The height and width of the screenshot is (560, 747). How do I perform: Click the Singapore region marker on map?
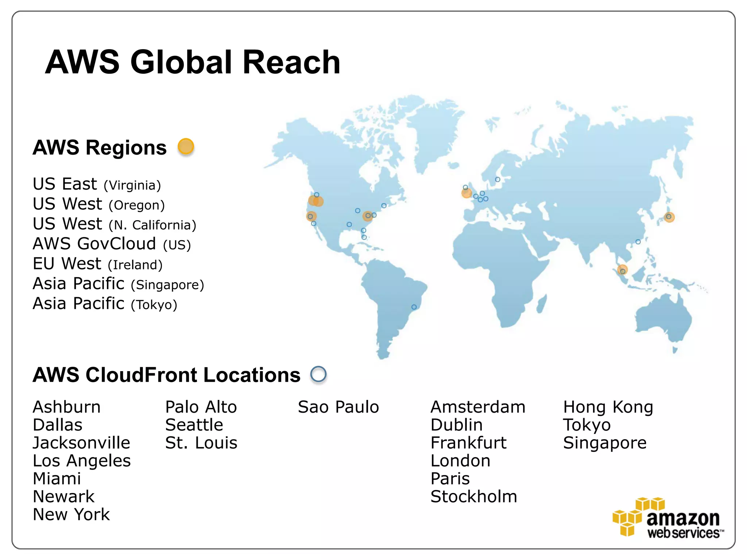point(622,270)
